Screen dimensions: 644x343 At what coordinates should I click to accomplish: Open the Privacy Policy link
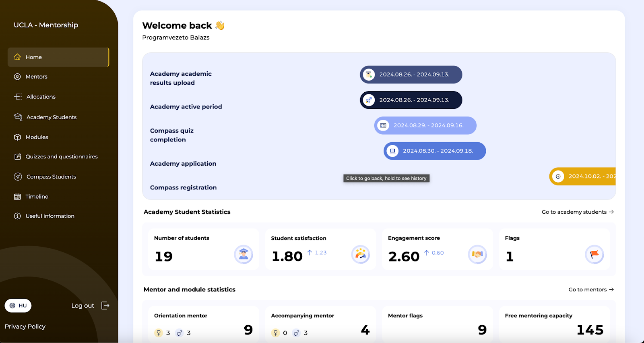click(x=25, y=326)
